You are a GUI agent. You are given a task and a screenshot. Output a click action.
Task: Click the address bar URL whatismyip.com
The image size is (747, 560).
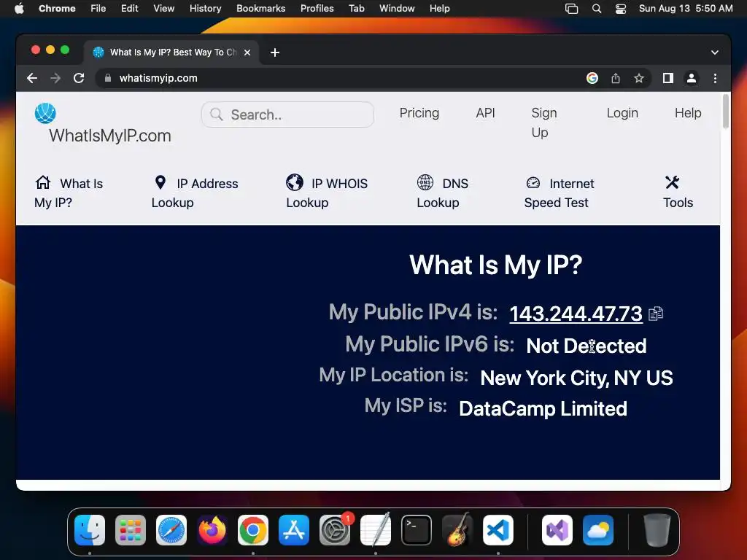(x=158, y=78)
